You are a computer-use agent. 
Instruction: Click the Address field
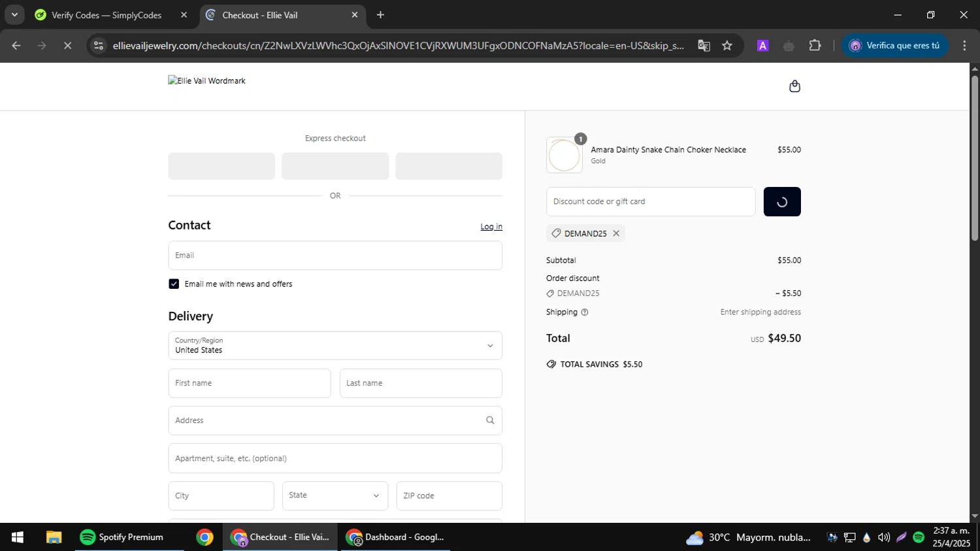[335, 420]
